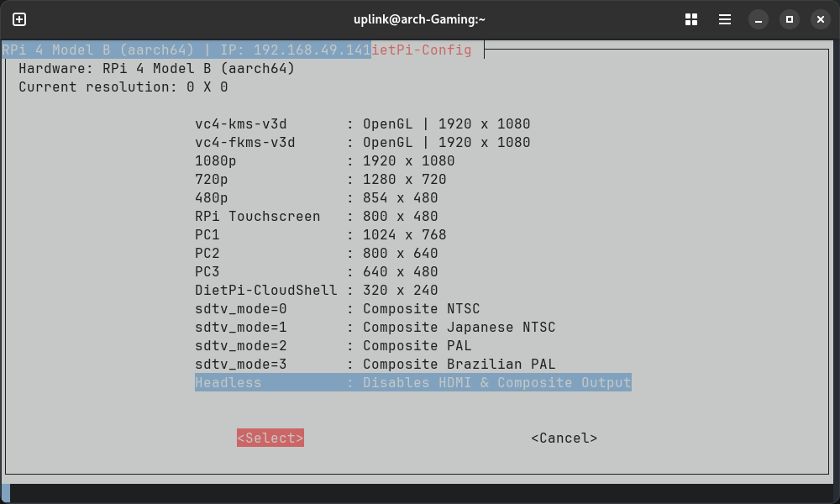Click the new tab icon in titlebar

[x=19, y=19]
